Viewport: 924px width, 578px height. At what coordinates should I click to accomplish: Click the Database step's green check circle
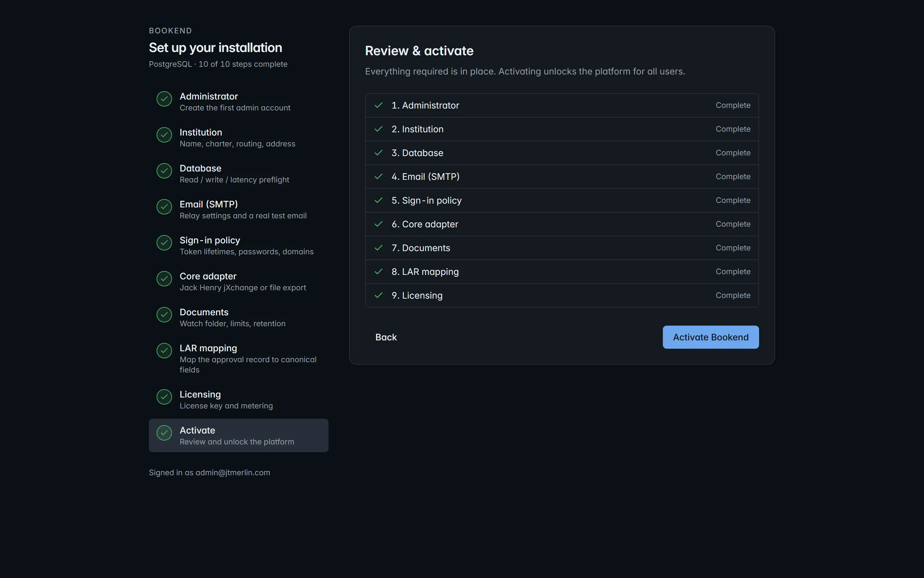click(164, 171)
